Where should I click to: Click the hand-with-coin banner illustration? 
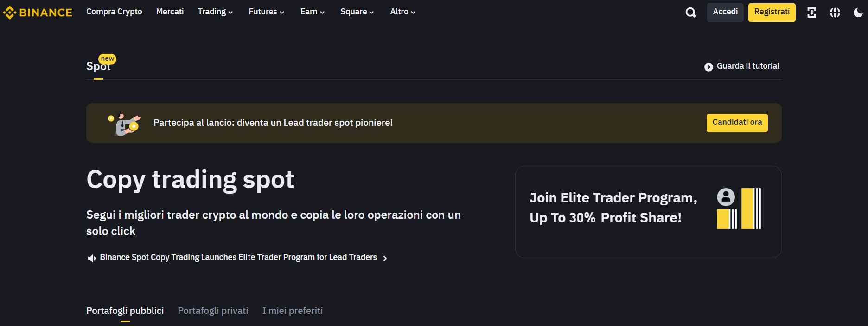click(x=124, y=123)
